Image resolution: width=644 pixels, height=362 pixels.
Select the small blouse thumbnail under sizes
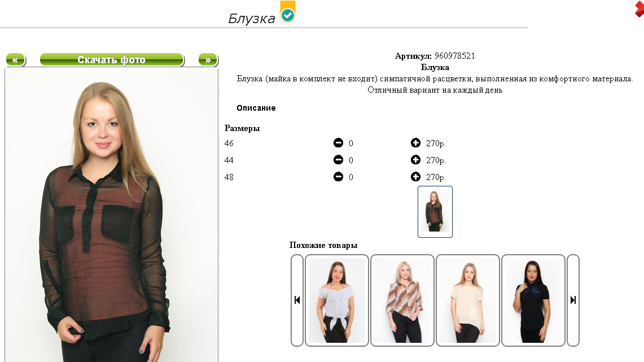coord(435,212)
